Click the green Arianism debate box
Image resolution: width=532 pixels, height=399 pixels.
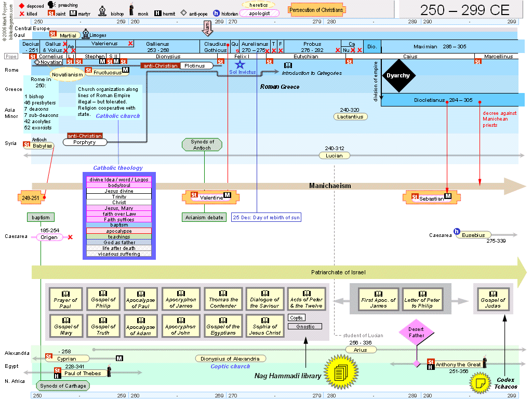click(205, 217)
